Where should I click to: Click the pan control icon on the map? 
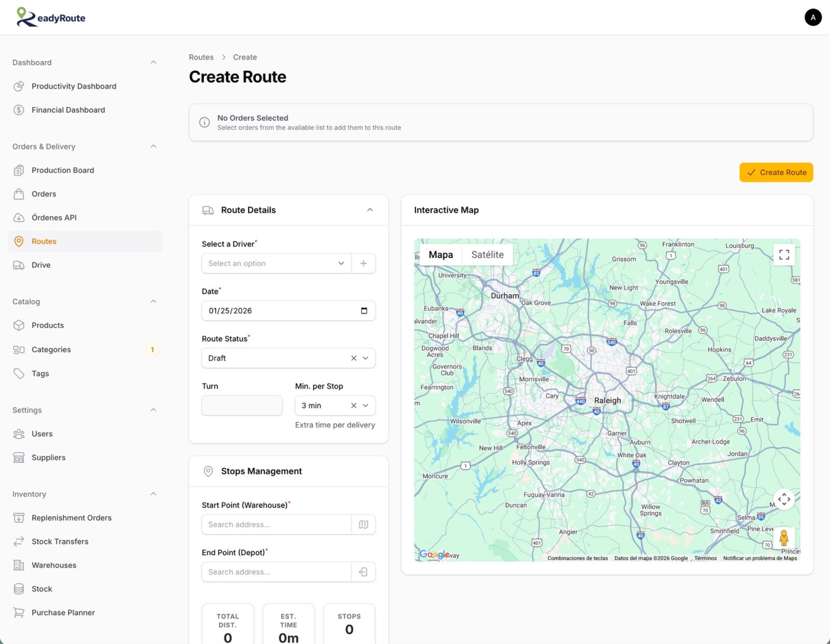[x=784, y=499]
